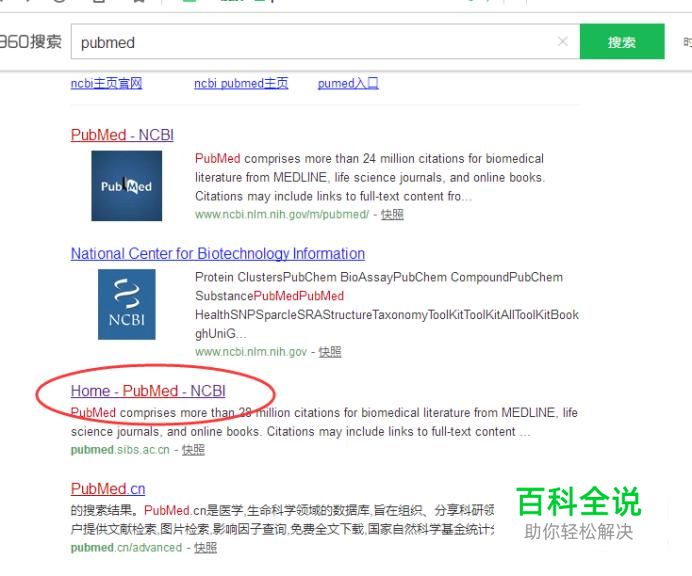Click the pubmed.sibs.ac.cn URL text

tap(120, 450)
